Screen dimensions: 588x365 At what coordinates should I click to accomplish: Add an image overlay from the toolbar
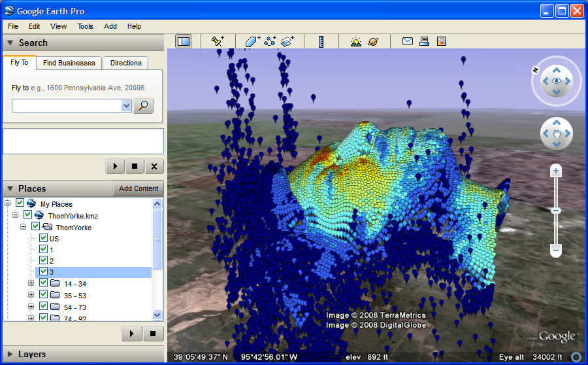click(x=287, y=41)
